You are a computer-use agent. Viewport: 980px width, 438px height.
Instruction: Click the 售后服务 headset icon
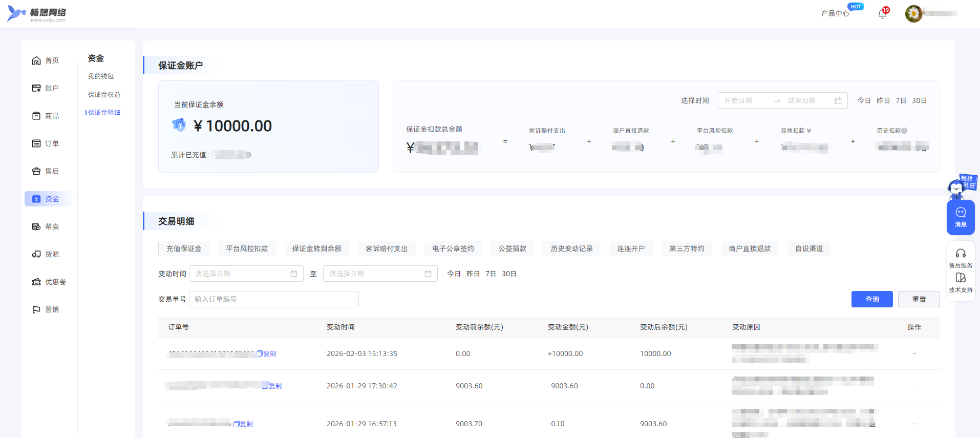click(x=961, y=254)
